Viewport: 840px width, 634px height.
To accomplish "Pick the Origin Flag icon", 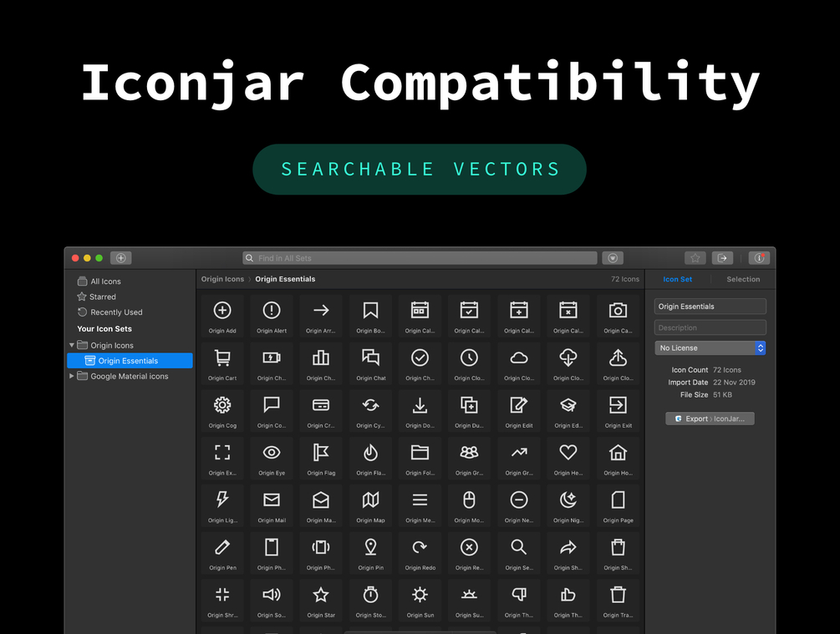I will click(x=321, y=458).
